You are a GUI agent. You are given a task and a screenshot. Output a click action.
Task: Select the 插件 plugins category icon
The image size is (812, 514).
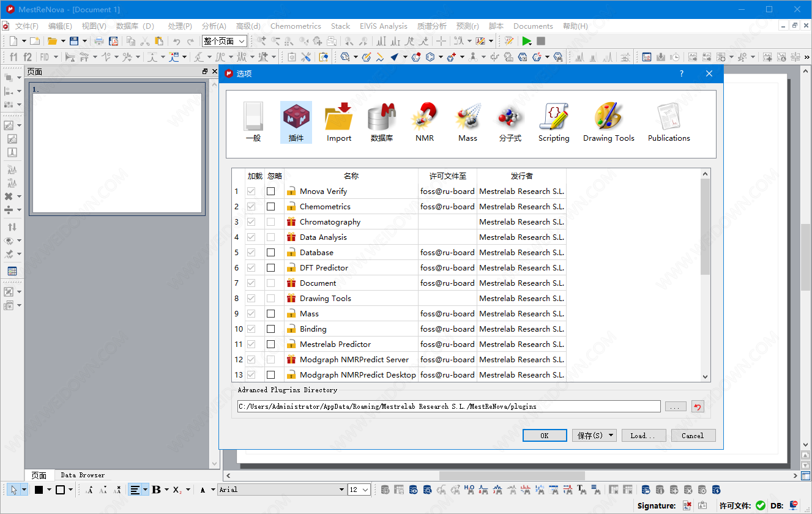coord(296,122)
